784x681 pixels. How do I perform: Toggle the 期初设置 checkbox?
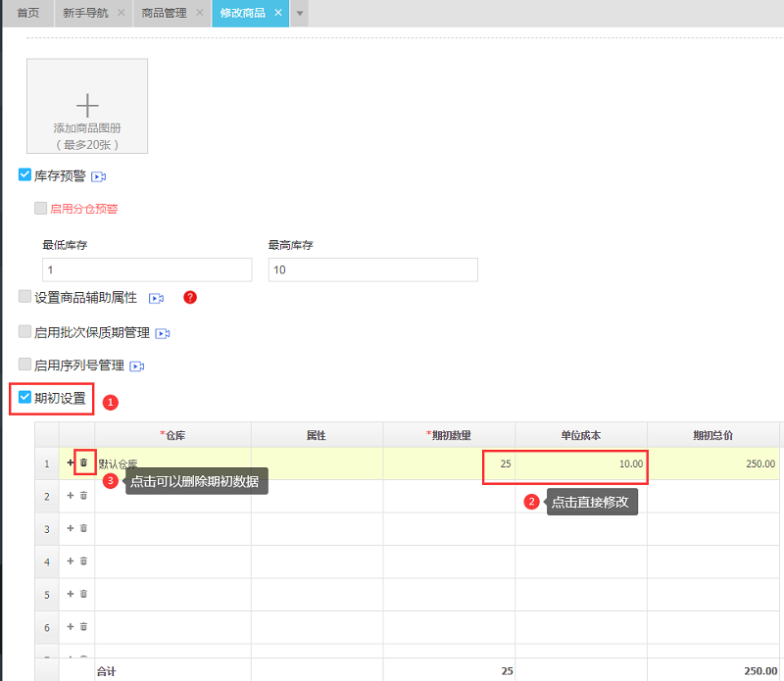25,398
